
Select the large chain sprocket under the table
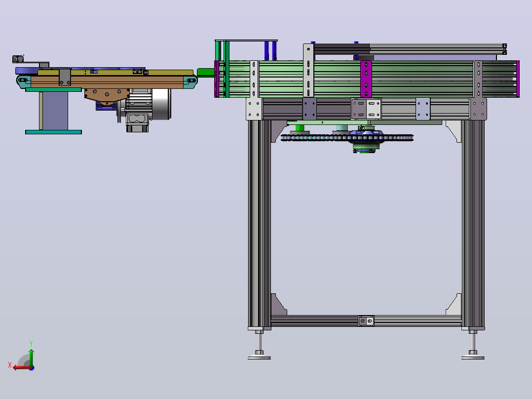(x=347, y=138)
